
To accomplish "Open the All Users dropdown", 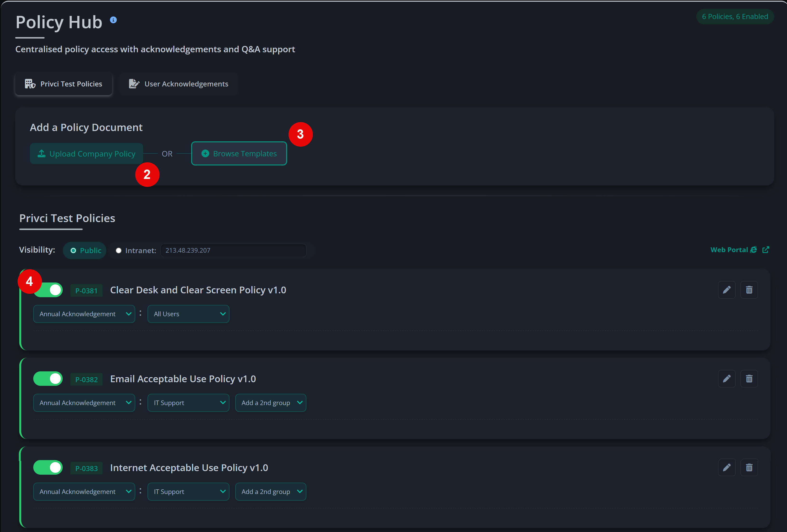I will point(188,314).
